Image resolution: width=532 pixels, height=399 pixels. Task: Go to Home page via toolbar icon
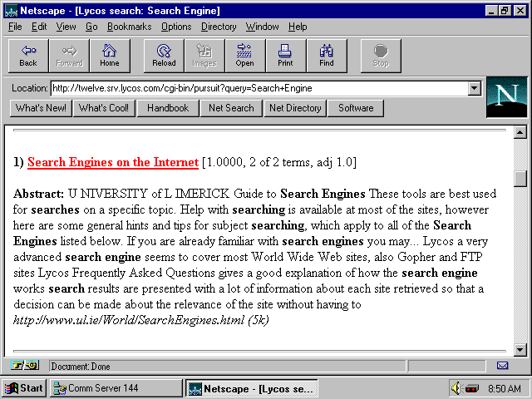click(x=110, y=55)
